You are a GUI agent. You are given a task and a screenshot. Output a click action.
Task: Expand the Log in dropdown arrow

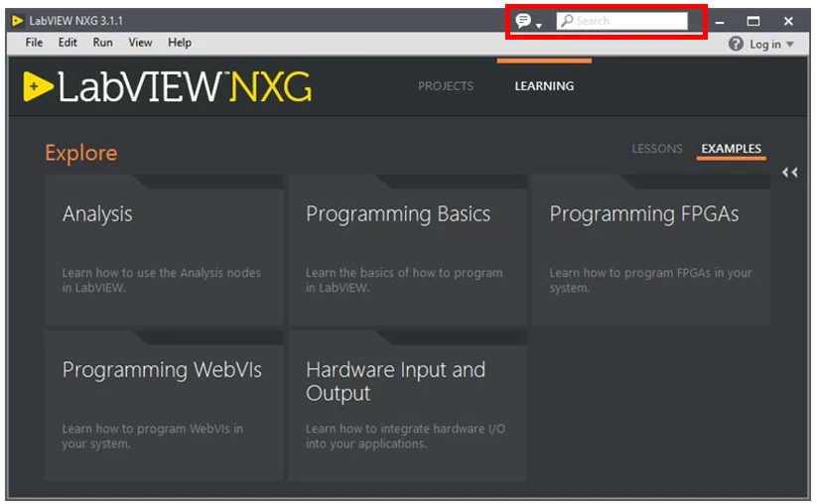point(790,45)
